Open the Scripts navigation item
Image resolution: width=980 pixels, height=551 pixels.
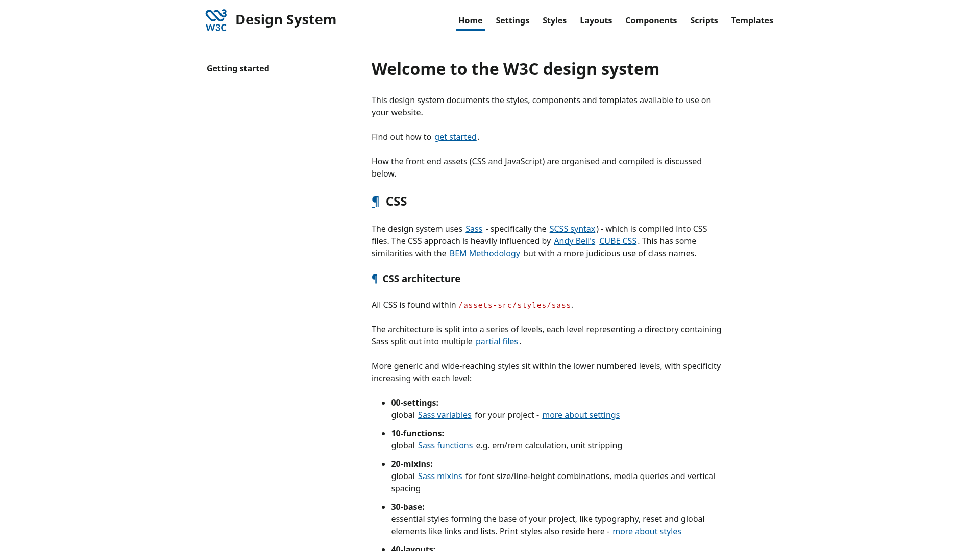tap(704, 20)
